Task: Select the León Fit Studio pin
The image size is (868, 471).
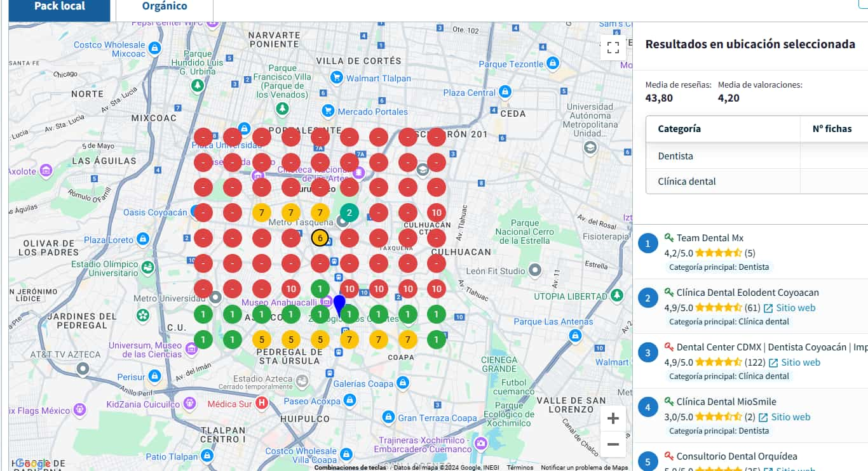Action: pyautogui.click(x=535, y=270)
